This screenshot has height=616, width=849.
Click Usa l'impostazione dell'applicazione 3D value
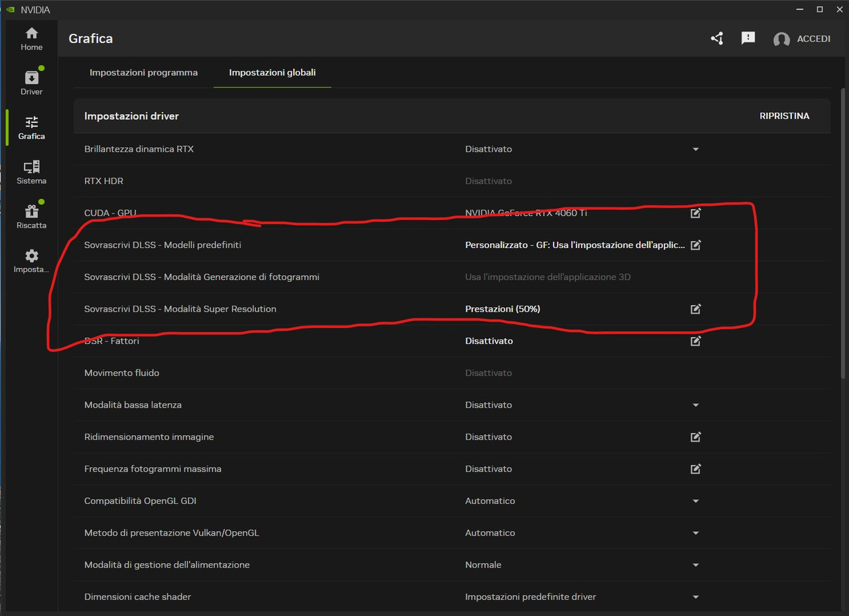click(x=548, y=277)
